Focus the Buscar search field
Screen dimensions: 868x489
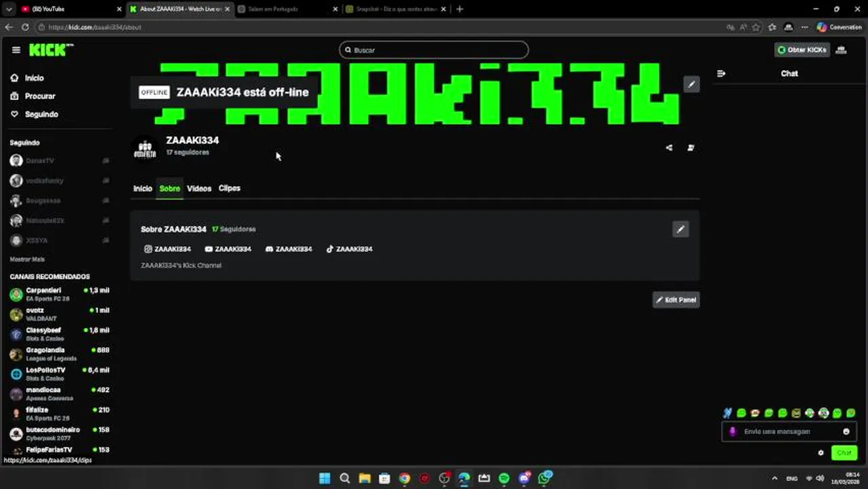[434, 50]
